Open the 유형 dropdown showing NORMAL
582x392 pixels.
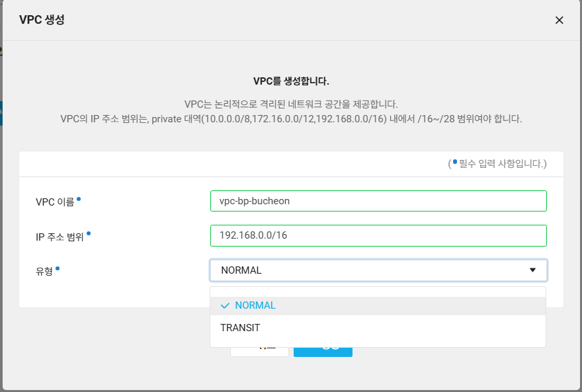pos(378,270)
